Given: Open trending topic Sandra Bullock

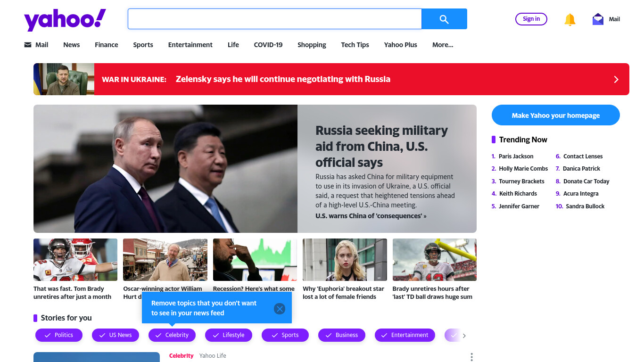Looking at the screenshot, I should 585,206.
